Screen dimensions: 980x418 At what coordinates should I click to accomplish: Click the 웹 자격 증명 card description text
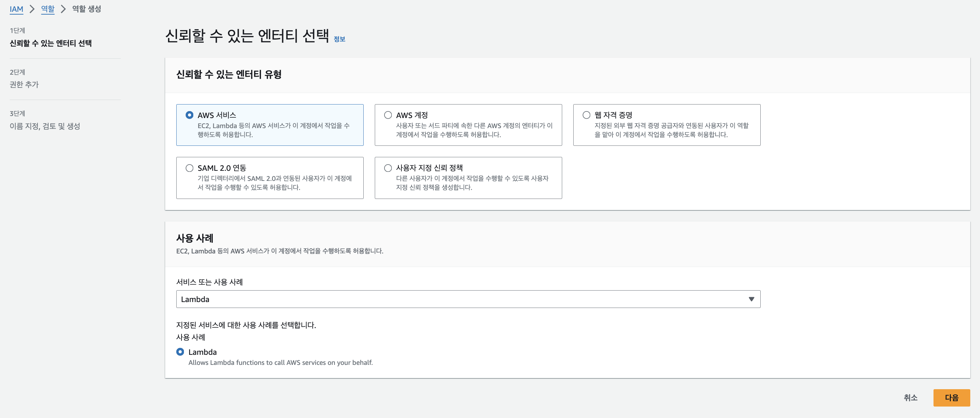coord(671,130)
